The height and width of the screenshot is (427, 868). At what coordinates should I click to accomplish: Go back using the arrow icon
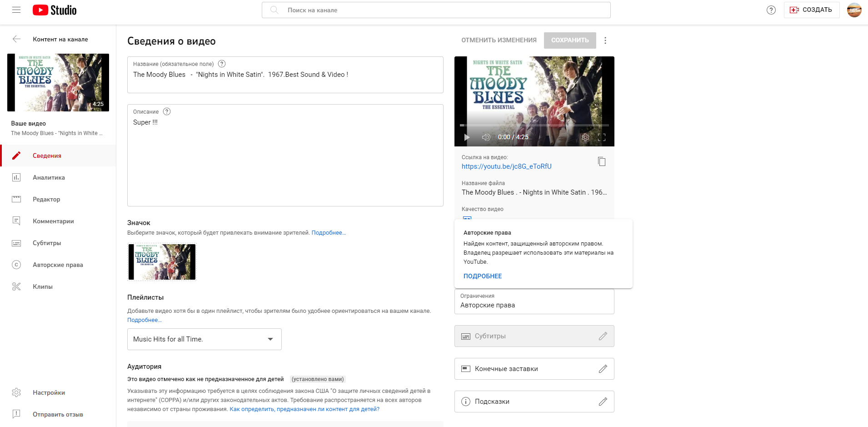click(x=16, y=39)
